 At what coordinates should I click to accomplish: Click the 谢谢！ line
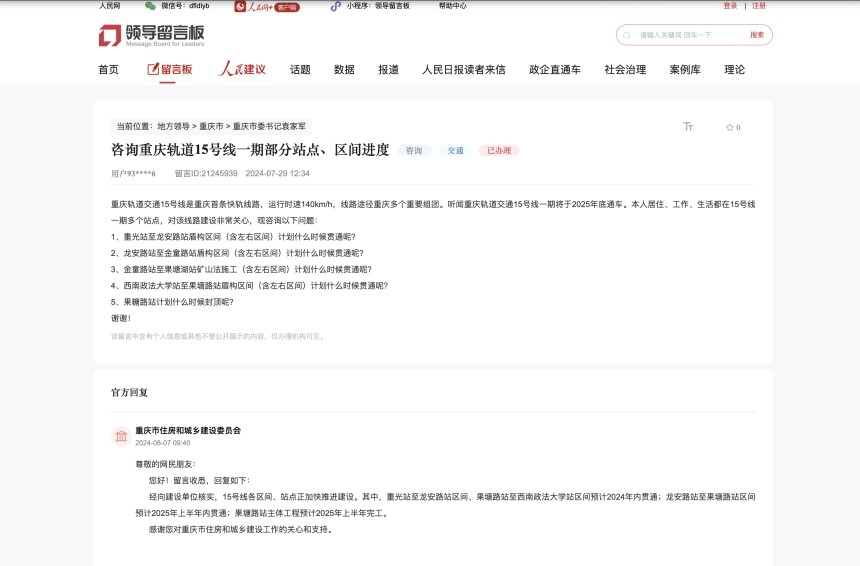[x=121, y=318]
